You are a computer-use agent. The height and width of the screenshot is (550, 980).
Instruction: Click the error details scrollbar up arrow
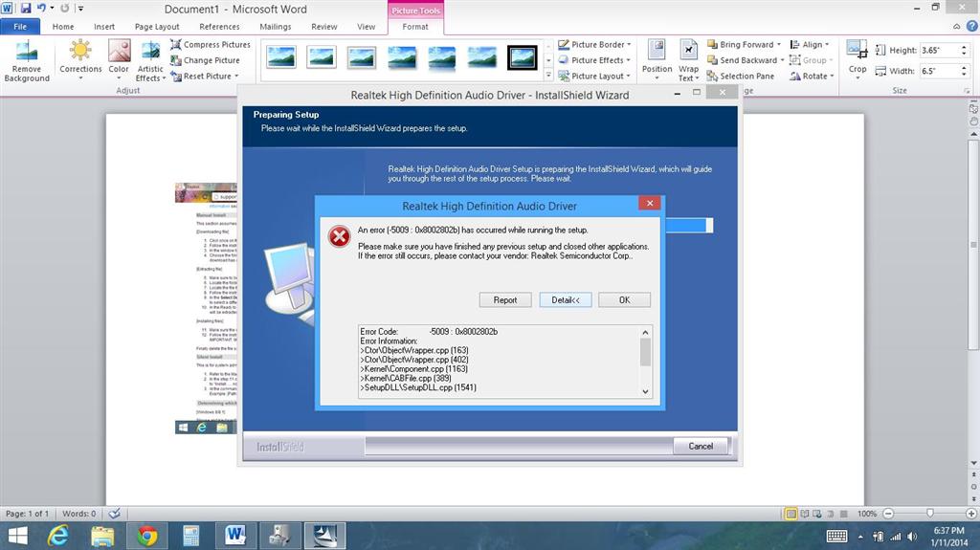[x=646, y=332]
